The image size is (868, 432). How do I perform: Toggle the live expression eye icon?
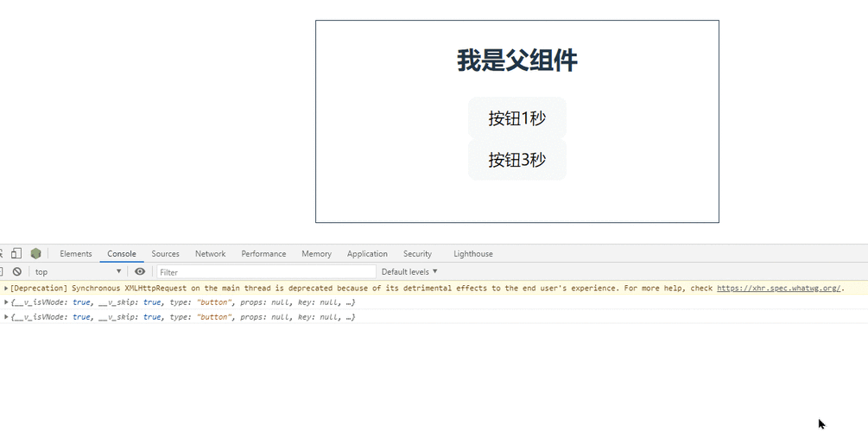pyautogui.click(x=140, y=271)
